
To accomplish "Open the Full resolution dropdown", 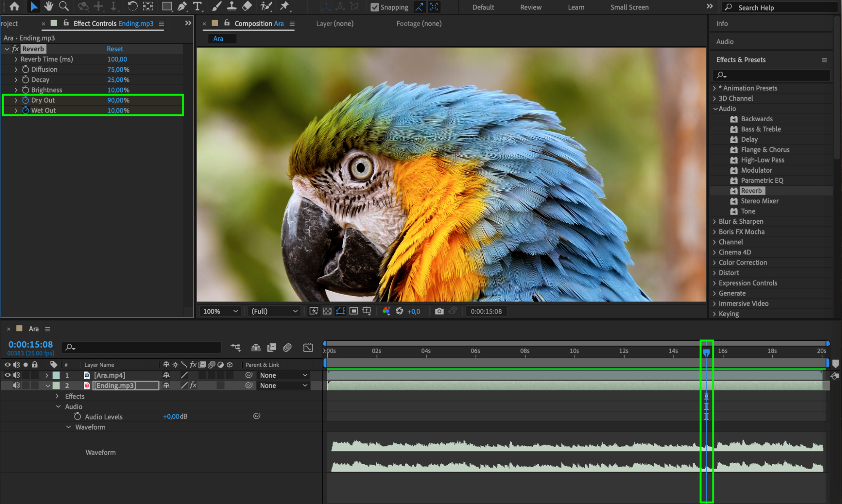I will click(274, 311).
